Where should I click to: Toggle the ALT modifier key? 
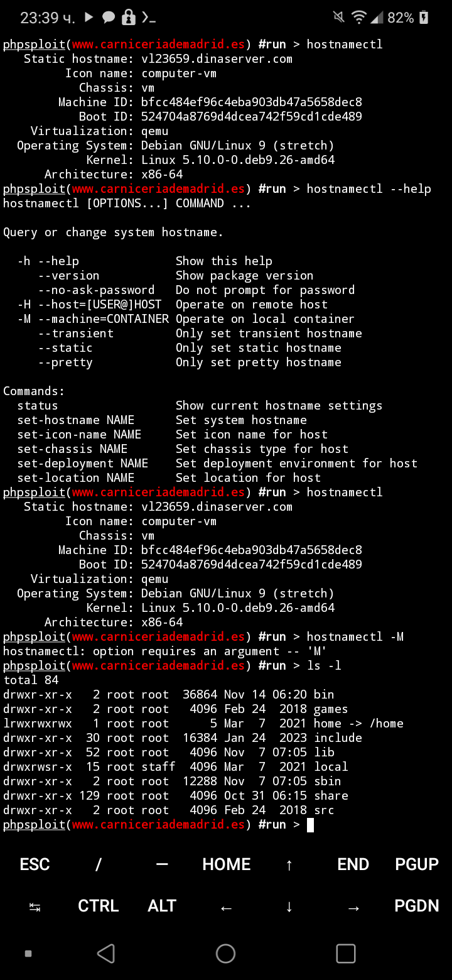[162, 906]
